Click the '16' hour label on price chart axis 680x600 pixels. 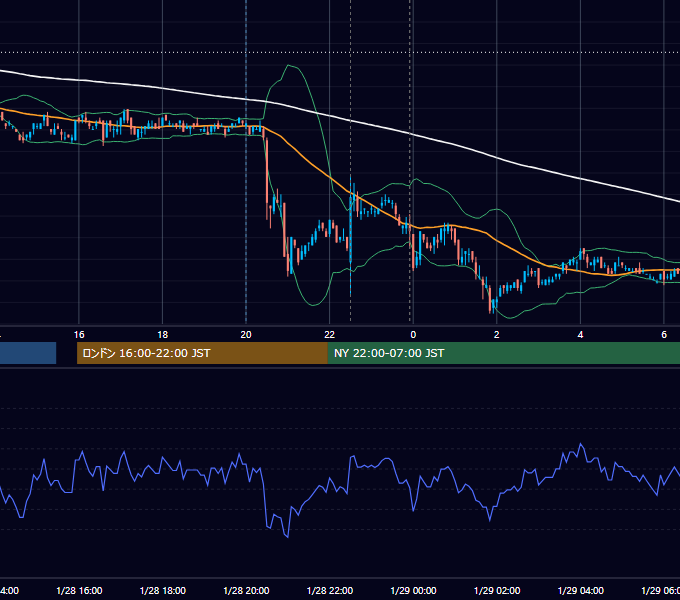pos(79,334)
